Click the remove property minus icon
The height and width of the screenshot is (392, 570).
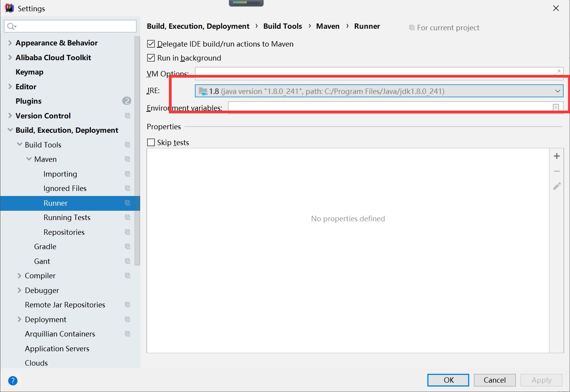pyautogui.click(x=556, y=171)
